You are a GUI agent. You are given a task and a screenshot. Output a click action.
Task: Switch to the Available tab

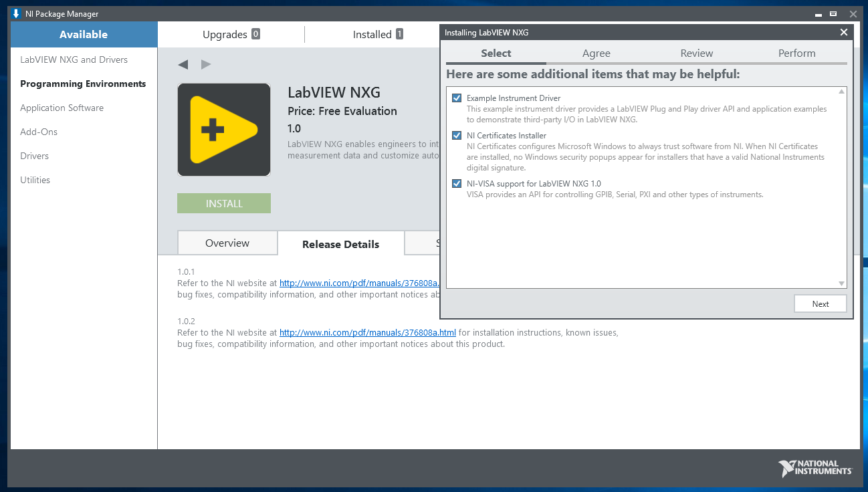coord(84,34)
